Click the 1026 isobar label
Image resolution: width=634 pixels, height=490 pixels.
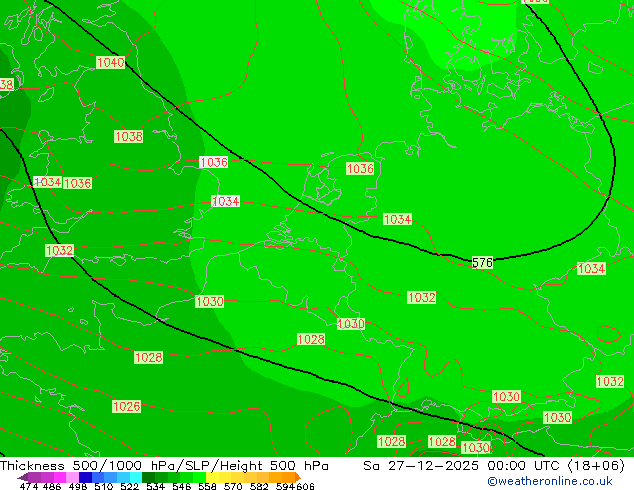tap(127, 406)
